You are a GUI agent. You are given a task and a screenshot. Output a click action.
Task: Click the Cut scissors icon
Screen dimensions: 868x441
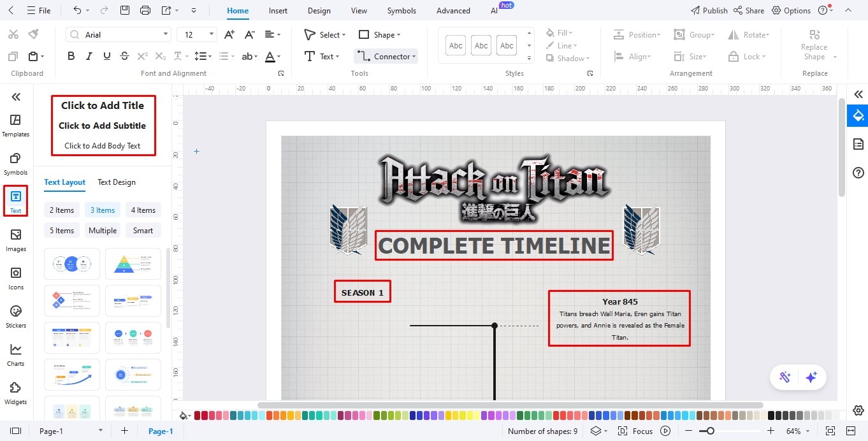(13, 34)
